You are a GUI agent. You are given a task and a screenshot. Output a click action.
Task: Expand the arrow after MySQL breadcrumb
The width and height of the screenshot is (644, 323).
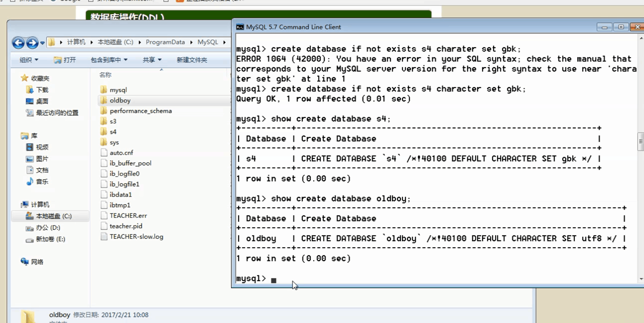[225, 42]
